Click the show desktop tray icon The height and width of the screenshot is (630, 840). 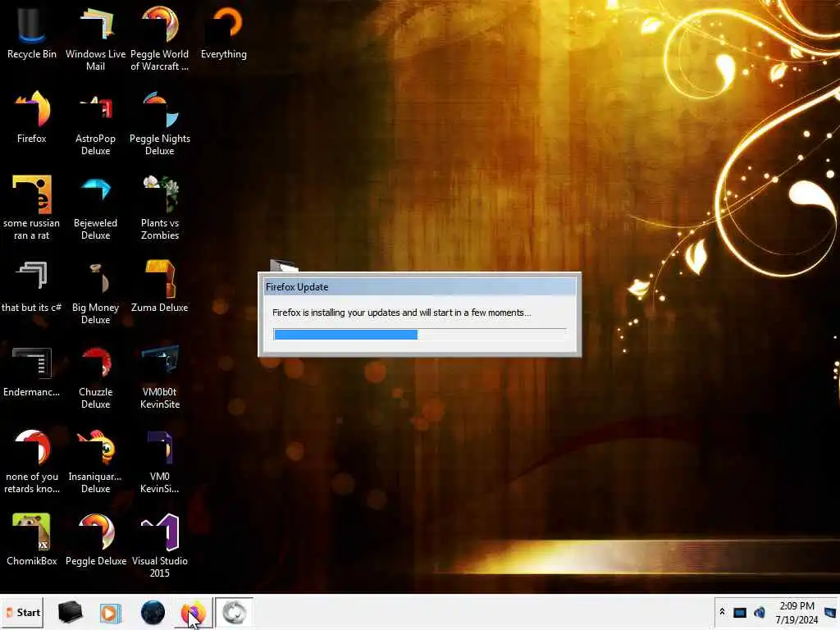click(x=830, y=612)
